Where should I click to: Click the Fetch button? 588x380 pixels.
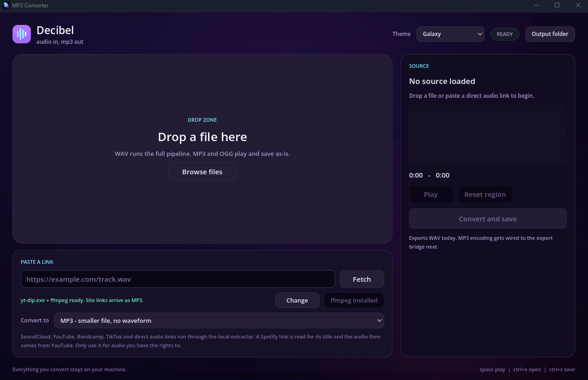362,279
